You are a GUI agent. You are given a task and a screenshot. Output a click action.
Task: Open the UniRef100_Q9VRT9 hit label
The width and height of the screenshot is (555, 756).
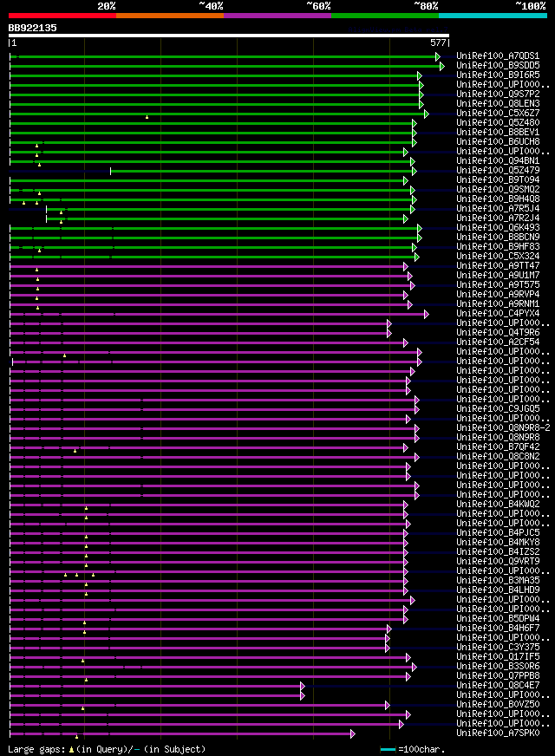point(498,562)
